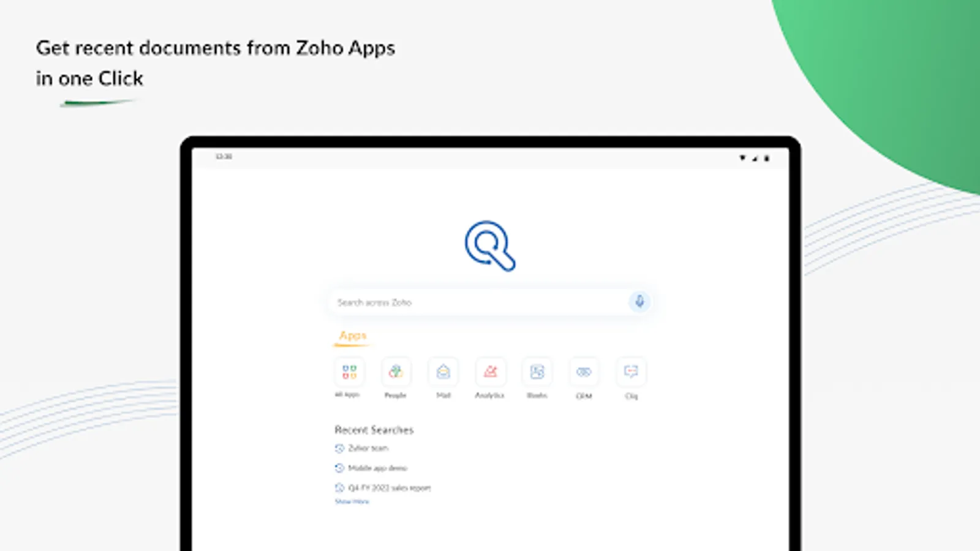Select the Apps tab
Screen dimensions: 980x551
(353, 335)
